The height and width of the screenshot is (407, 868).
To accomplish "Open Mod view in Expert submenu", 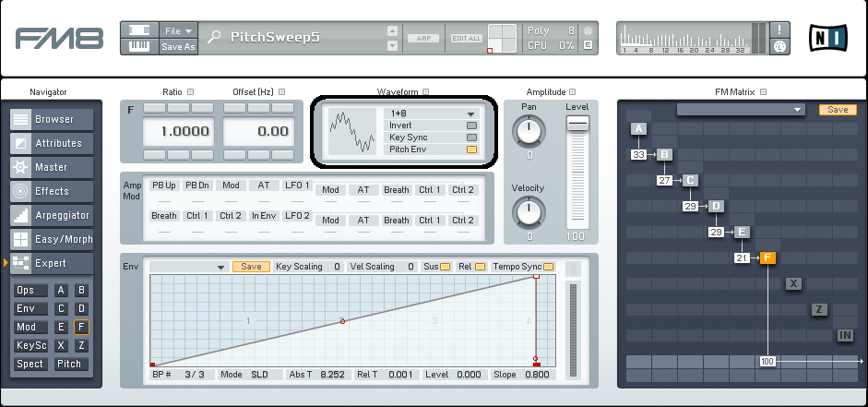I will pyautogui.click(x=30, y=327).
